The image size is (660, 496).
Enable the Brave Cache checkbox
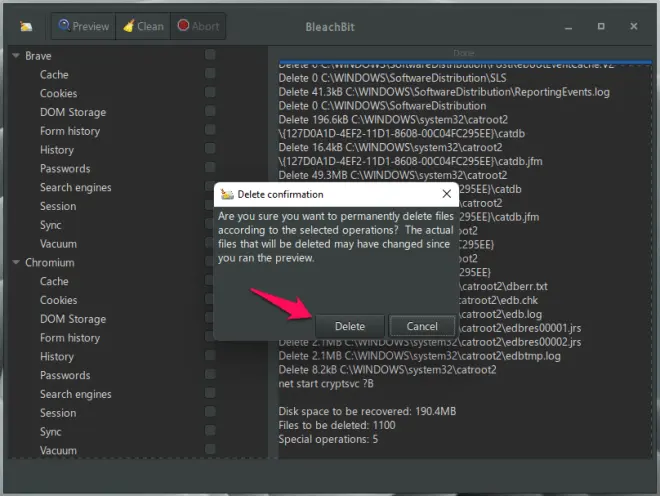pos(210,73)
